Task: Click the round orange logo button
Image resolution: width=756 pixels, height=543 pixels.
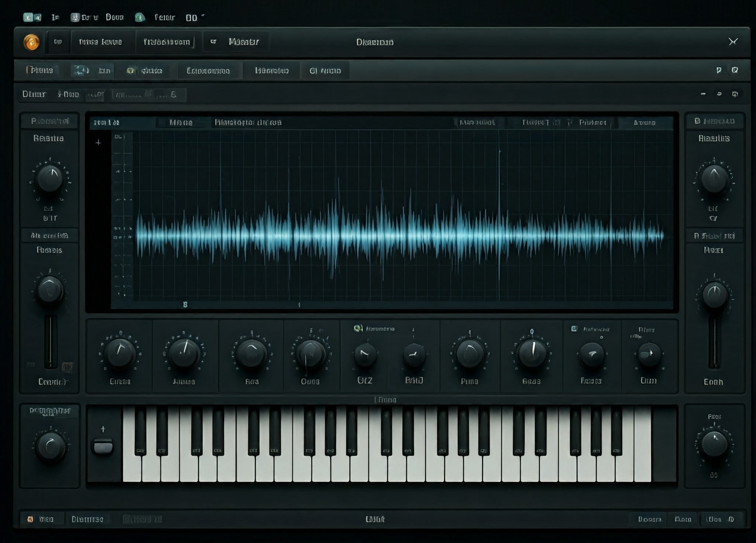Action: pos(31,42)
